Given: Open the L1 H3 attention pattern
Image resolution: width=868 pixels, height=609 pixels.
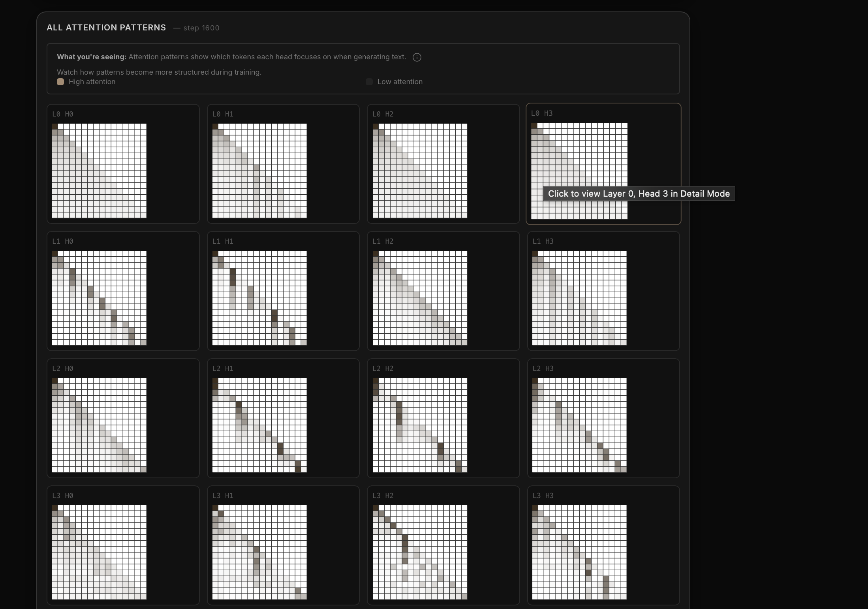Looking at the screenshot, I should tap(579, 298).
